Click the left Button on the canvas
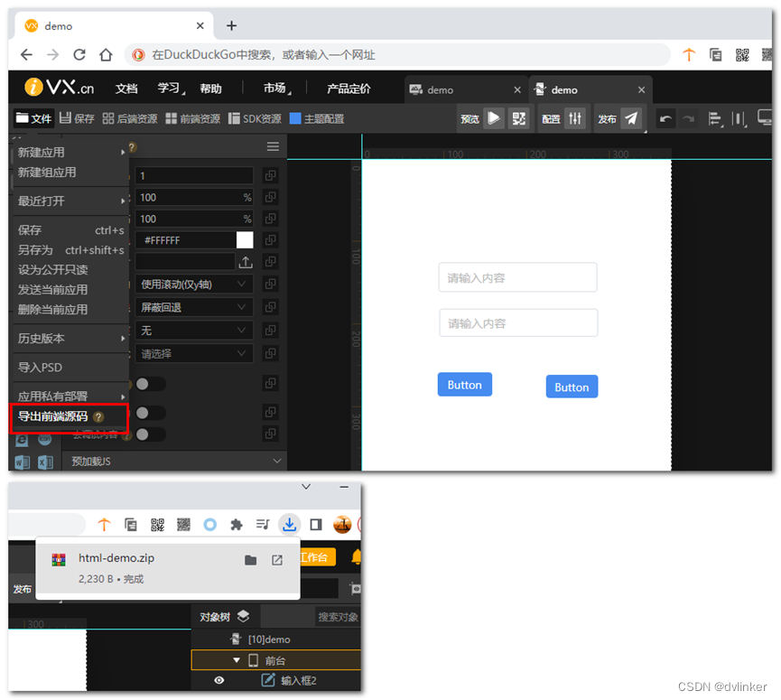Screen dimensions: 781x700 [x=465, y=385]
